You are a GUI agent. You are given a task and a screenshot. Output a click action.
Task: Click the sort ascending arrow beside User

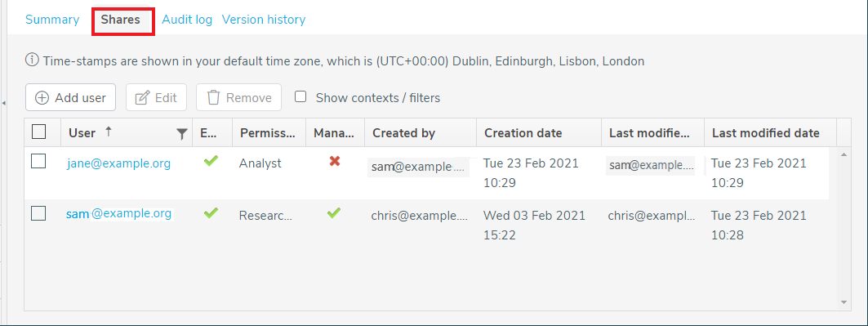(x=109, y=132)
